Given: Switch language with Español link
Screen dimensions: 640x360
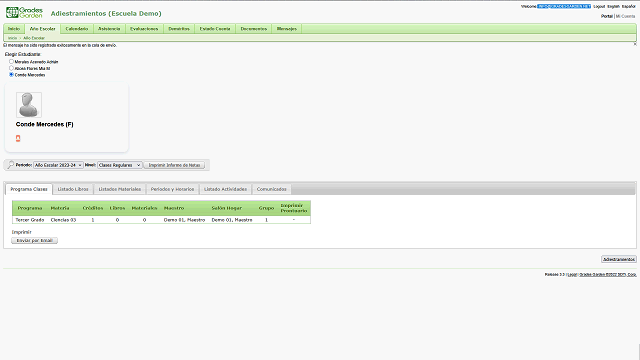Looking at the screenshot, I should click(x=629, y=7).
